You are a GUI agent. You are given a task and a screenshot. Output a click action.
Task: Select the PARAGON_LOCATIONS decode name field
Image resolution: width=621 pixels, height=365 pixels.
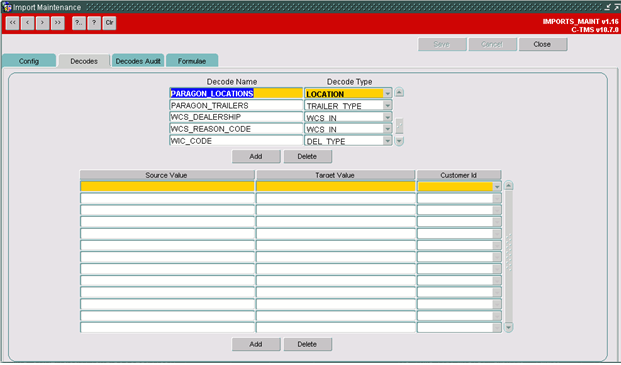click(x=236, y=93)
